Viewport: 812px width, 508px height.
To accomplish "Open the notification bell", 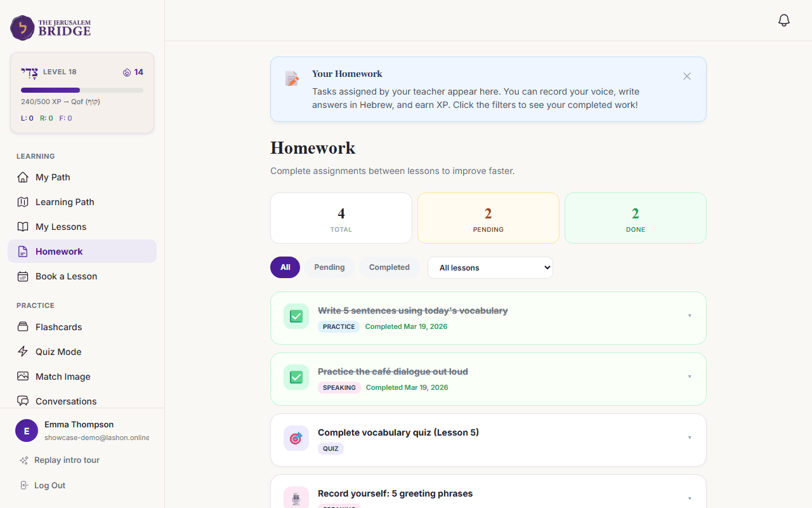I will (x=783, y=20).
